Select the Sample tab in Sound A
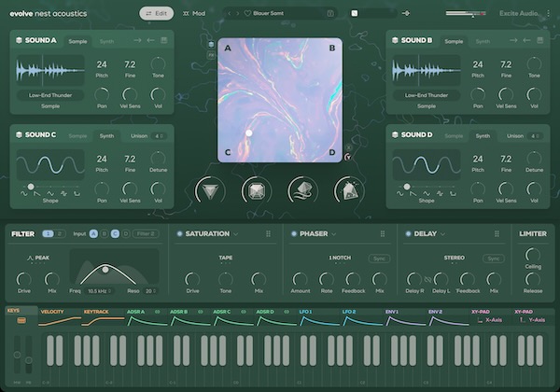560x392 pixels. click(77, 41)
